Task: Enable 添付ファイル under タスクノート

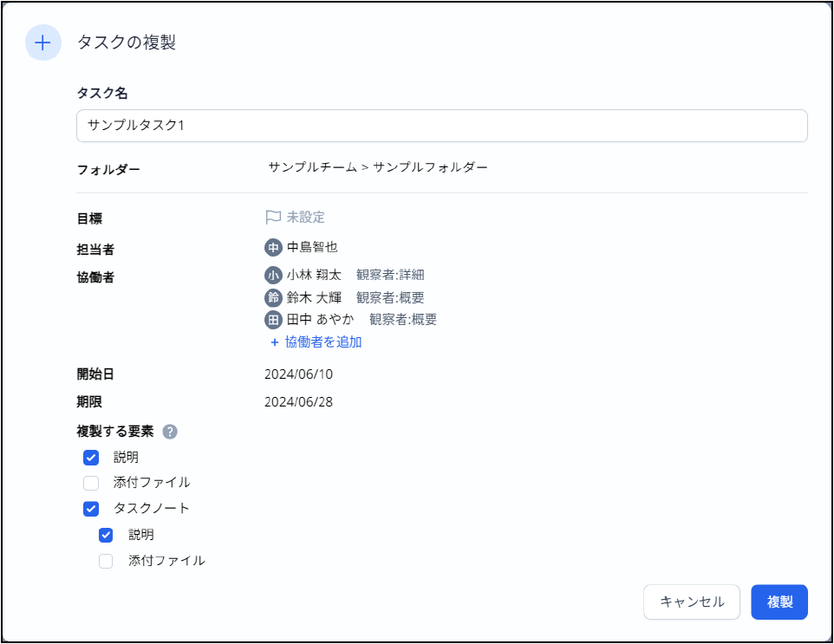Action: [106, 561]
